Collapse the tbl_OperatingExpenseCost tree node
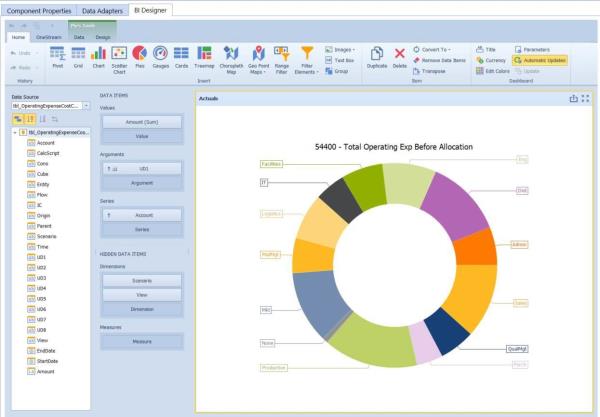The height and width of the screenshot is (417, 600). tap(15, 132)
